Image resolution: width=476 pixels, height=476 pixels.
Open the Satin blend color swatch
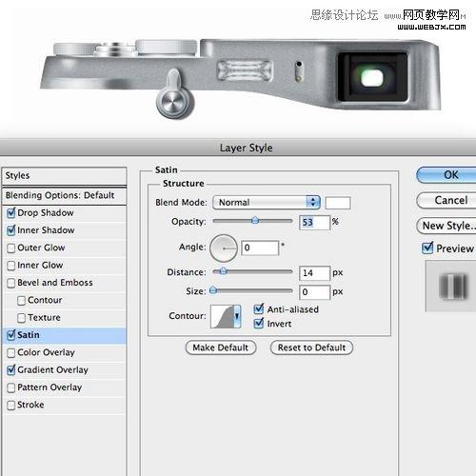point(338,203)
